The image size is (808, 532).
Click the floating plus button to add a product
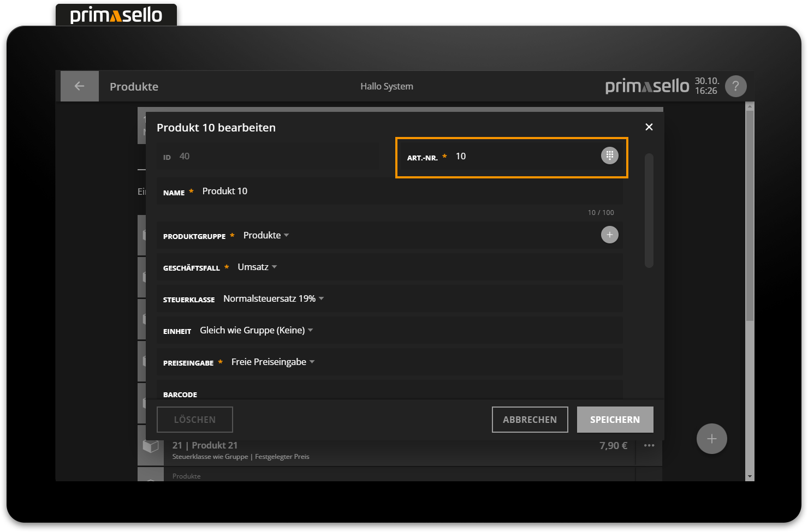point(711,438)
